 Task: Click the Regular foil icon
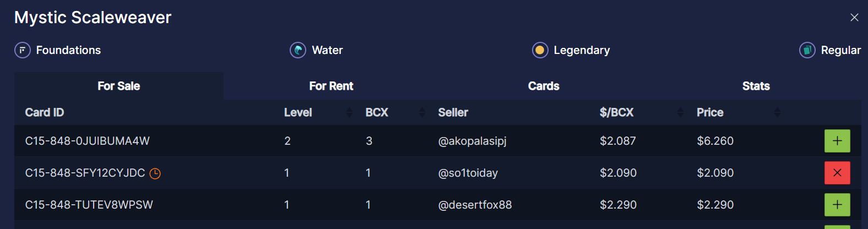click(807, 51)
